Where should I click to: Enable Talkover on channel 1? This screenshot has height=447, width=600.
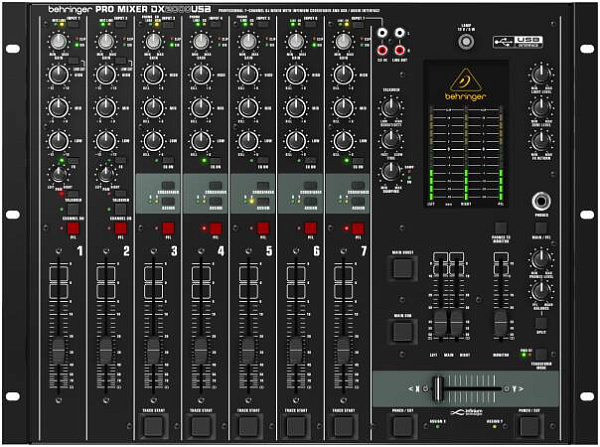pyautogui.click(x=73, y=194)
